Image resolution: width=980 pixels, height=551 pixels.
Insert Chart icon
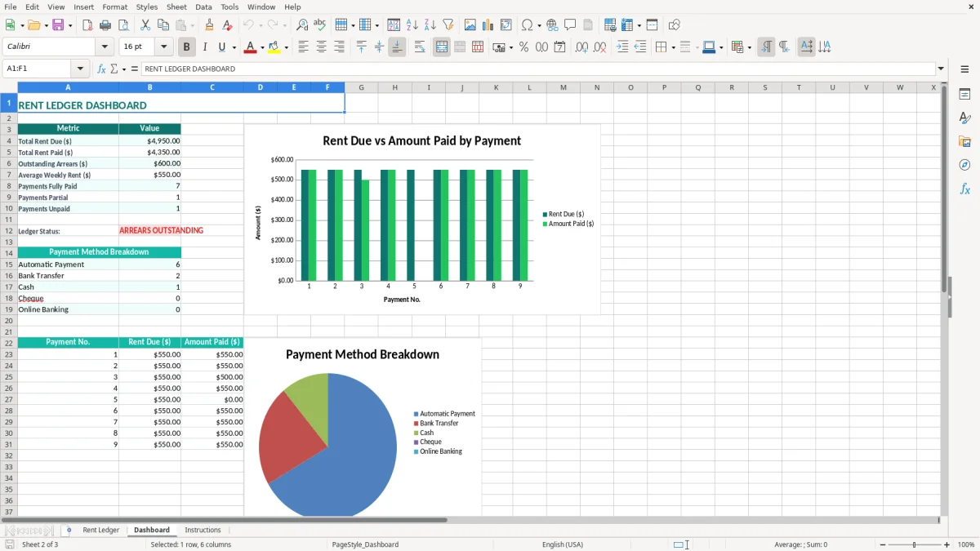(488, 25)
